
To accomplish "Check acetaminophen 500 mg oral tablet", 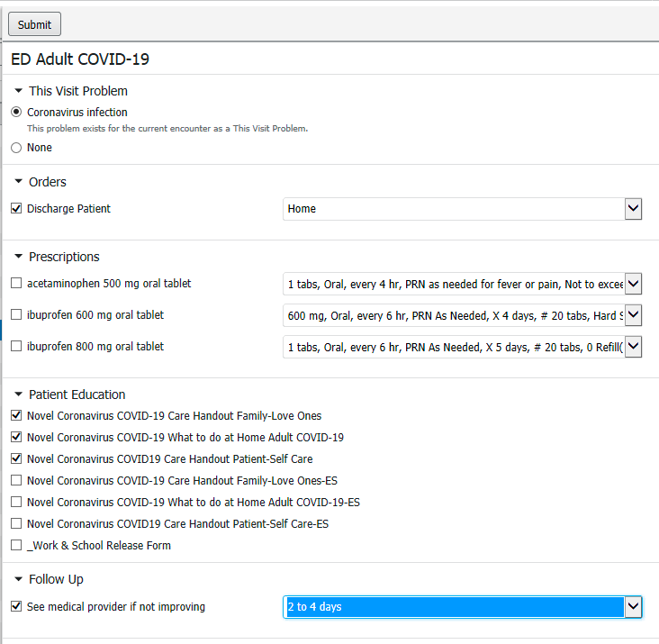I will (16, 284).
